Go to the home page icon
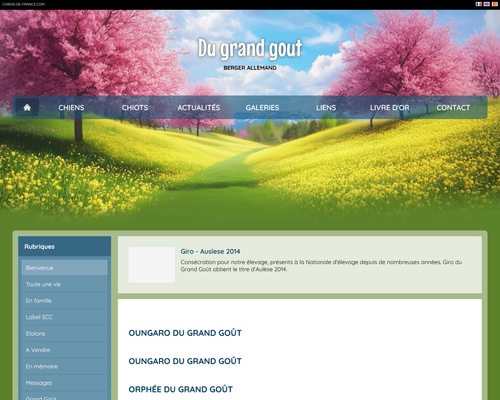The image size is (500, 400). [x=27, y=107]
